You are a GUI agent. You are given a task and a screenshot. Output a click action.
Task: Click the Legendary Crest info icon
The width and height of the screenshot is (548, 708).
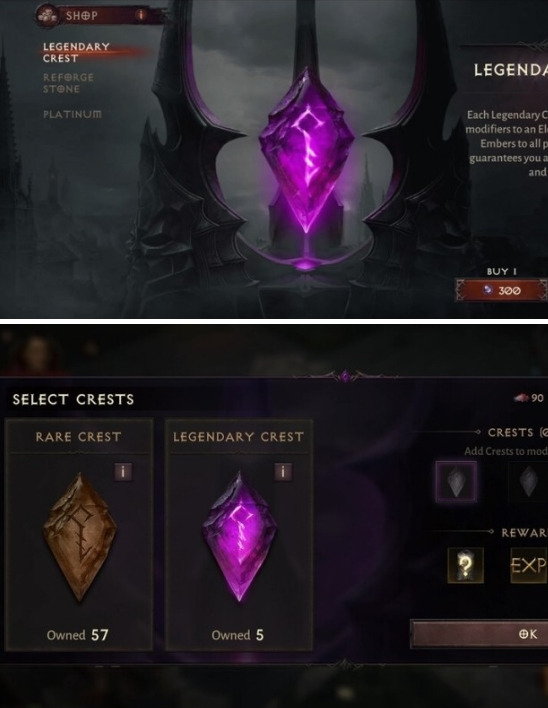pos(283,472)
